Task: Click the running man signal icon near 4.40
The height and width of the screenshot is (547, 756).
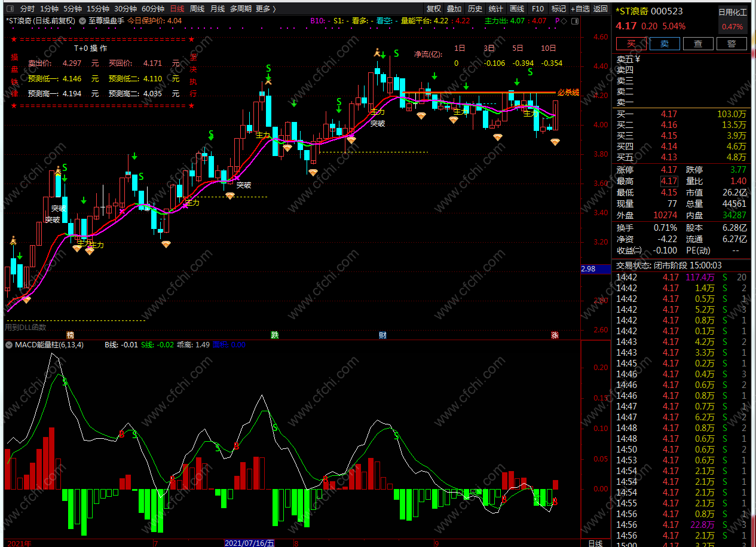Action: [x=377, y=53]
